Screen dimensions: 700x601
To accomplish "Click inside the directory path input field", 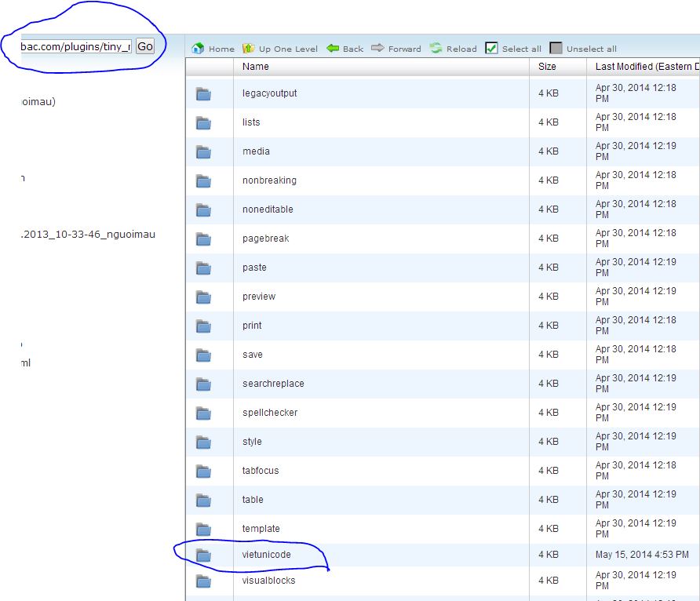I will 76,46.
